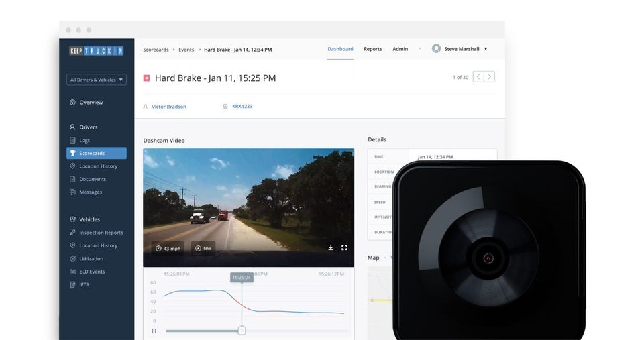Viewport: 644px width, 340px height.
Task: Click the NW compass bearing badge
Action: (x=203, y=248)
